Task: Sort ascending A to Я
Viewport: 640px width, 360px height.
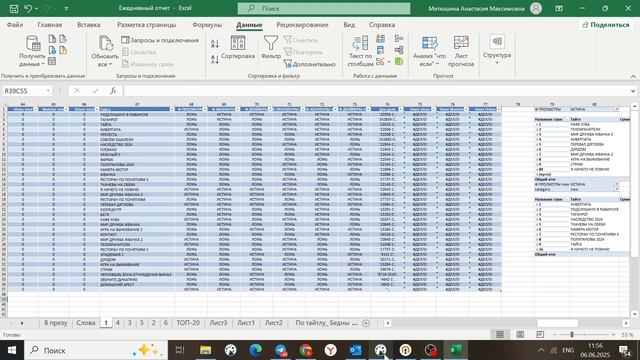Action: point(215,43)
